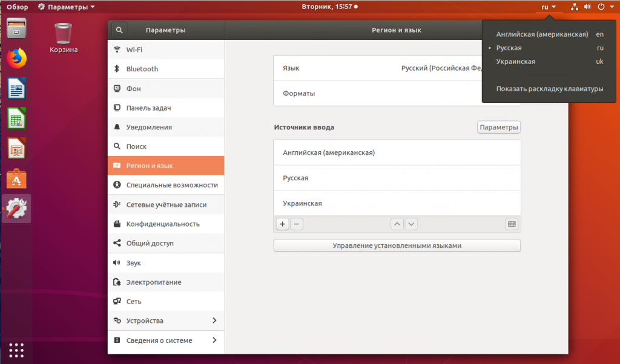Click Show keyboard layout menu entry
The width and height of the screenshot is (620, 364).
coord(549,89)
